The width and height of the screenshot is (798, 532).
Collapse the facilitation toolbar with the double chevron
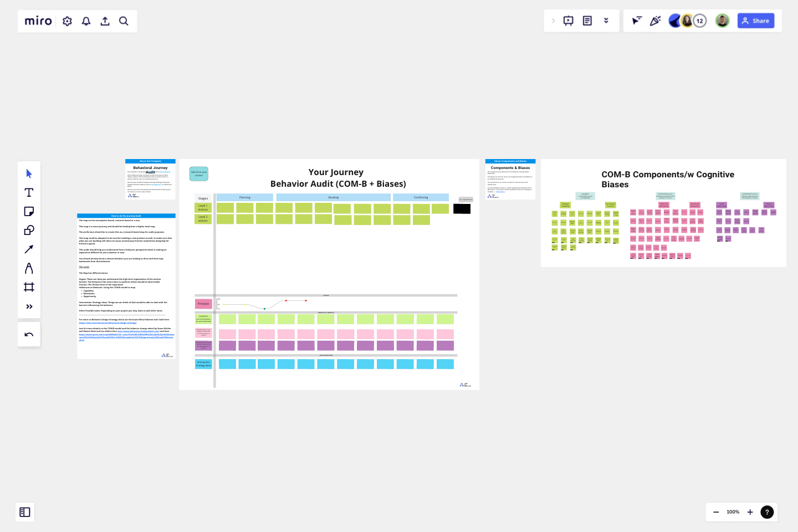click(606, 21)
